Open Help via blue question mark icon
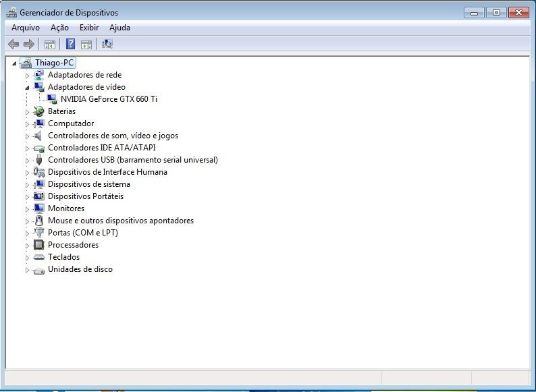Viewport: 536px width, 392px height. (70, 44)
